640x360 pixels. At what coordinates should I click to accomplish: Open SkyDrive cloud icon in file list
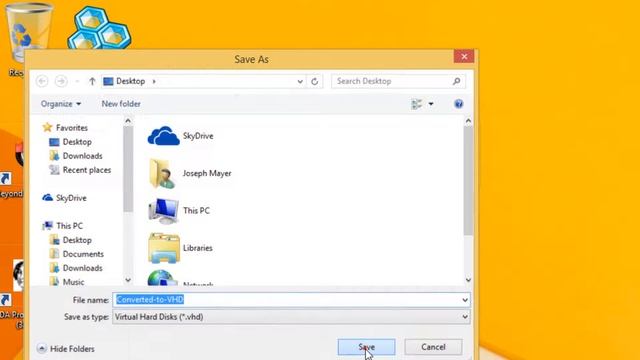click(x=163, y=136)
